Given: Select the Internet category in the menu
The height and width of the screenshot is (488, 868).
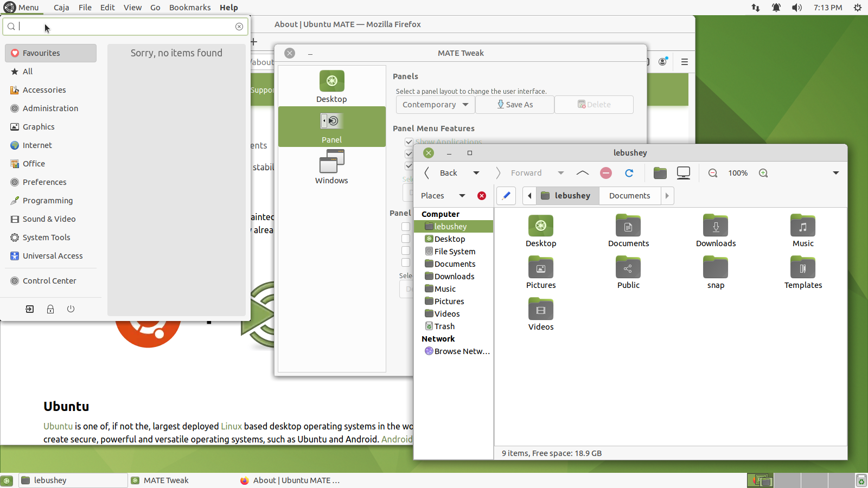Looking at the screenshot, I should pyautogui.click(x=37, y=145).
